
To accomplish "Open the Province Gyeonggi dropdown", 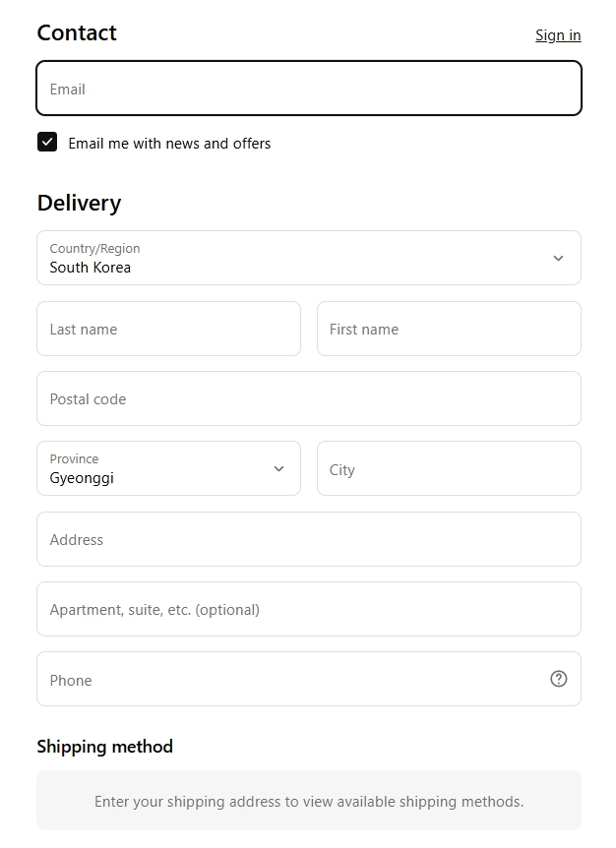I will click(x=157, y=469).
